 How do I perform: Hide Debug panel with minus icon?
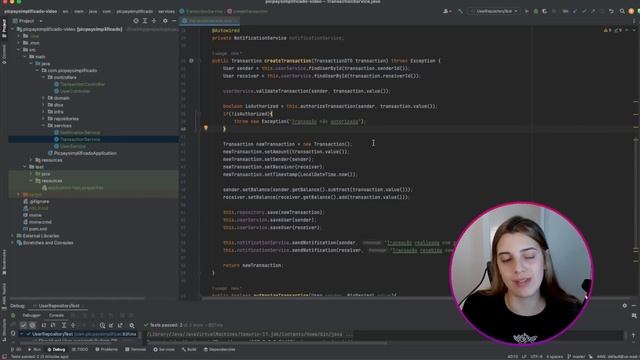(634, 306)
